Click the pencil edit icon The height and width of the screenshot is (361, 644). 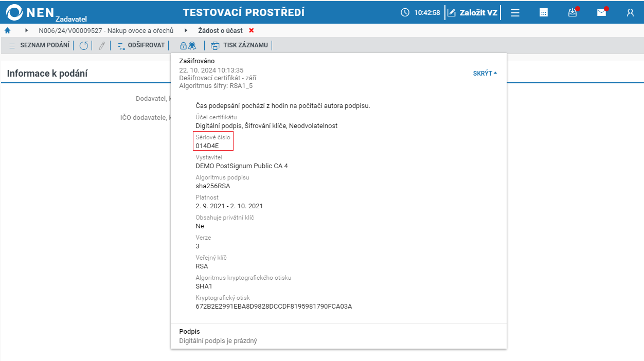pos(102,46)
